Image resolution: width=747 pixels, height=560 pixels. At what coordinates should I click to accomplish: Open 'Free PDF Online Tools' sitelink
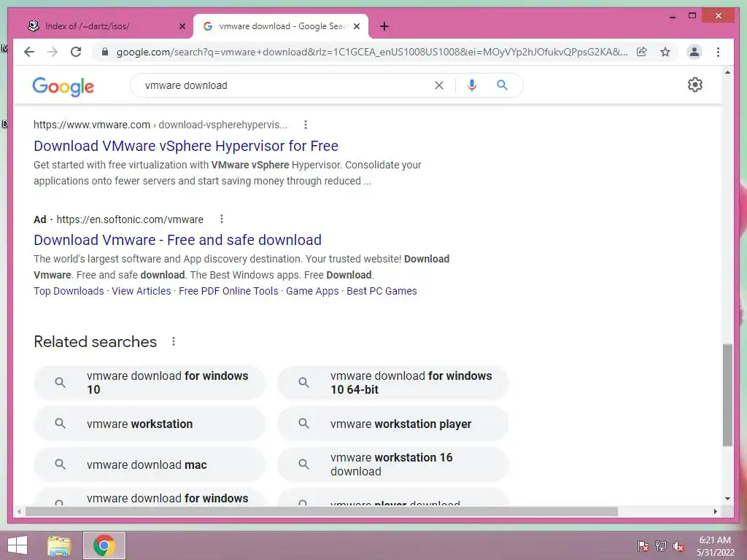(x=228, y=291)
